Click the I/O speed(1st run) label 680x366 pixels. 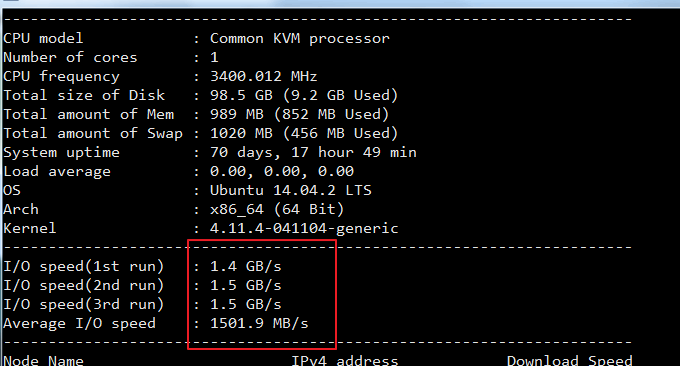pyautogui.click(x=84, y=266)
